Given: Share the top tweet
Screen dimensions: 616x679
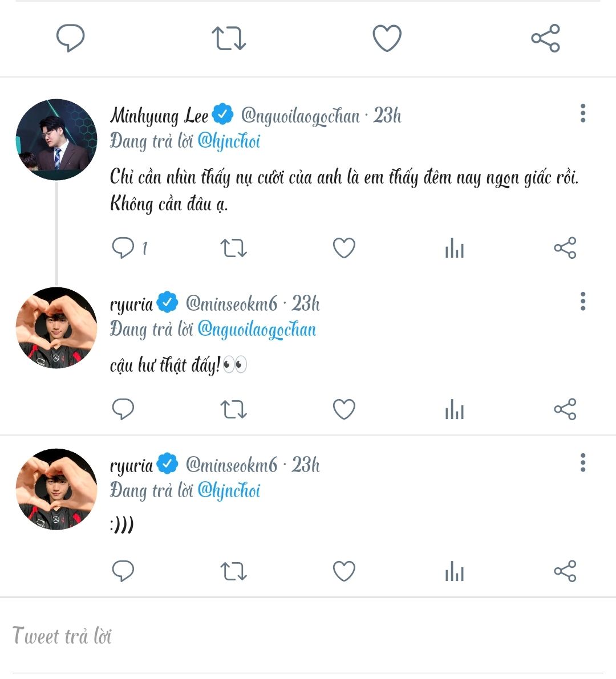Looking at the screenshot, I should click(x=545, y=38).
